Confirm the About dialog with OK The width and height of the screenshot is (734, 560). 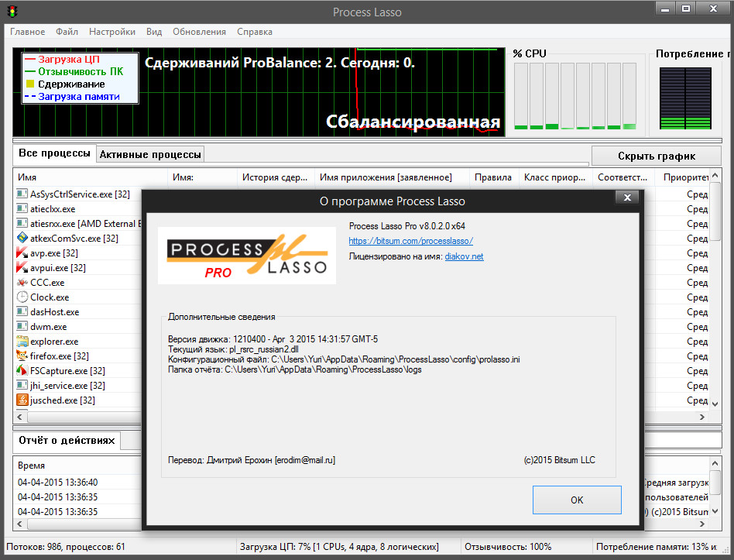tap(577, 500)
